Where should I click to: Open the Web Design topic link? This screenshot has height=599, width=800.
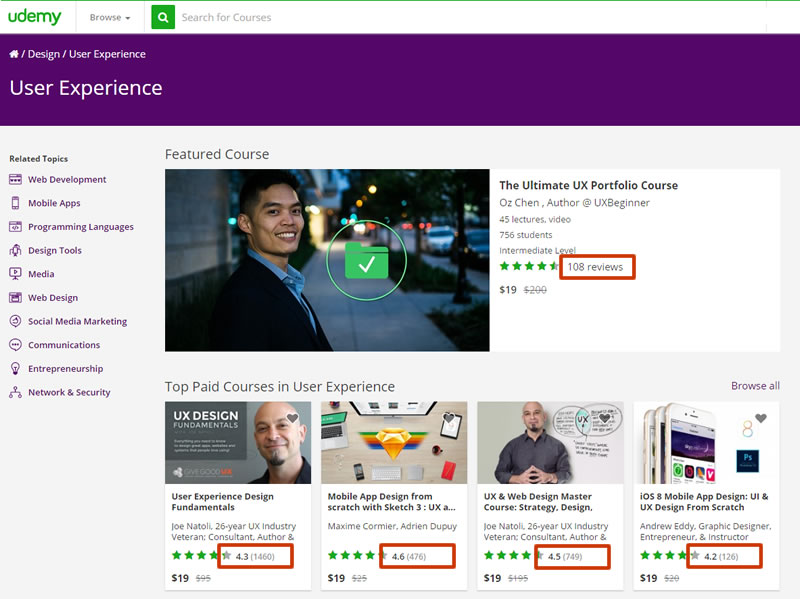[53, 297]
